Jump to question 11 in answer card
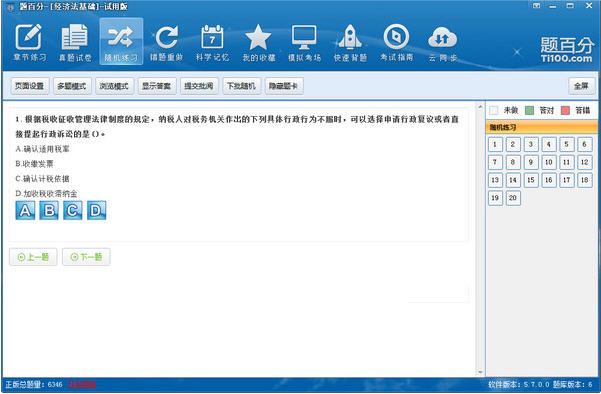Screen dimensions: 601x394 567,162
